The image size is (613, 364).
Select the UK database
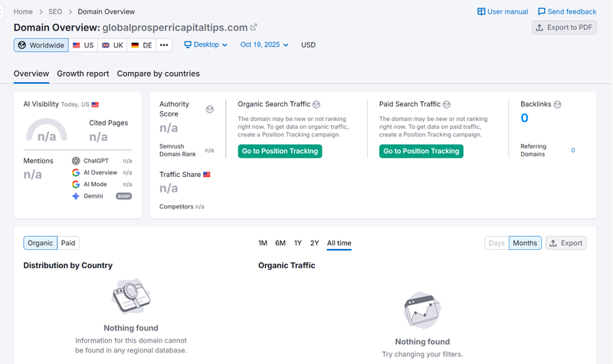(113, 45)
